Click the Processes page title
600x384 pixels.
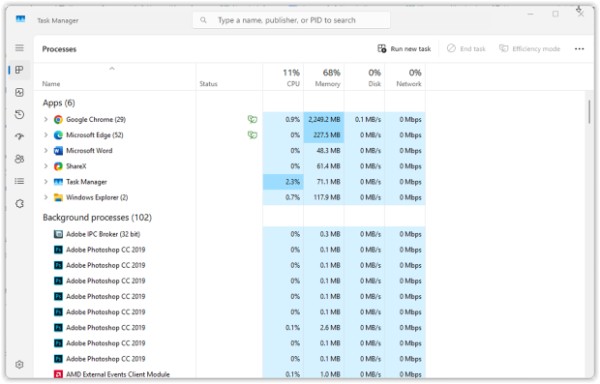[59, 49]
